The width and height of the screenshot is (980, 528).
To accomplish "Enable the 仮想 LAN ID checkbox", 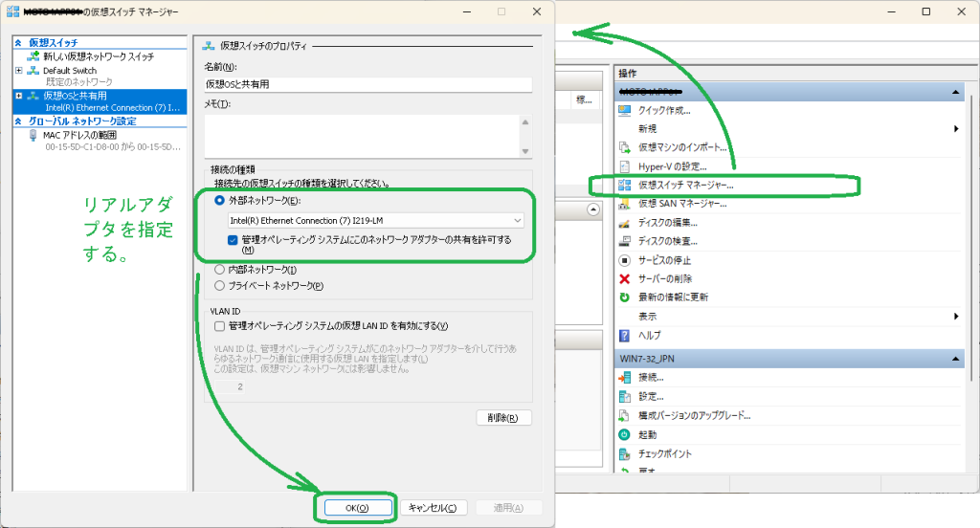I will pyautogui.click(x=220, y=326).
